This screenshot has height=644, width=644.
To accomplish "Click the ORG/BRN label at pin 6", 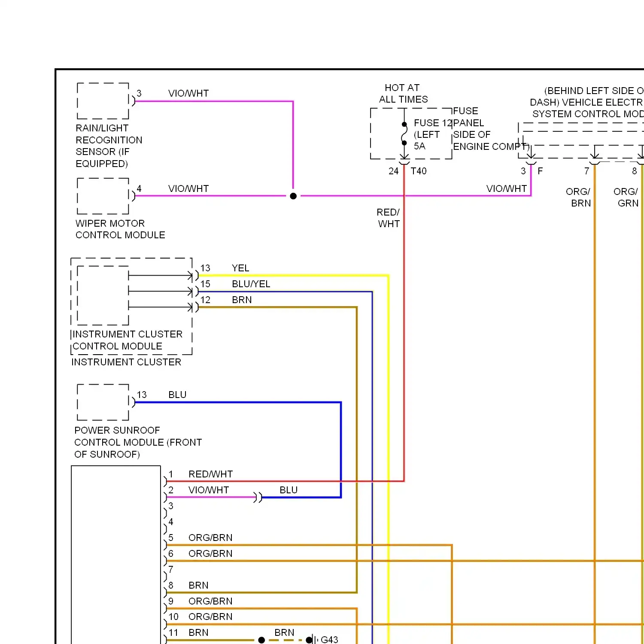I will pyautogui.click(x=210, y=554).
